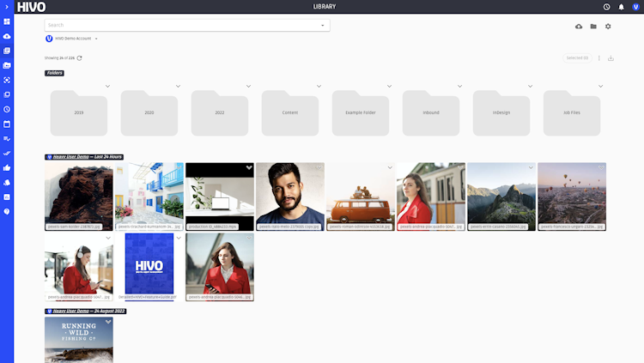644x363 pixels.
Task: Open the Job Files folder
Action: pyautogui.click(x=572, y=113)
